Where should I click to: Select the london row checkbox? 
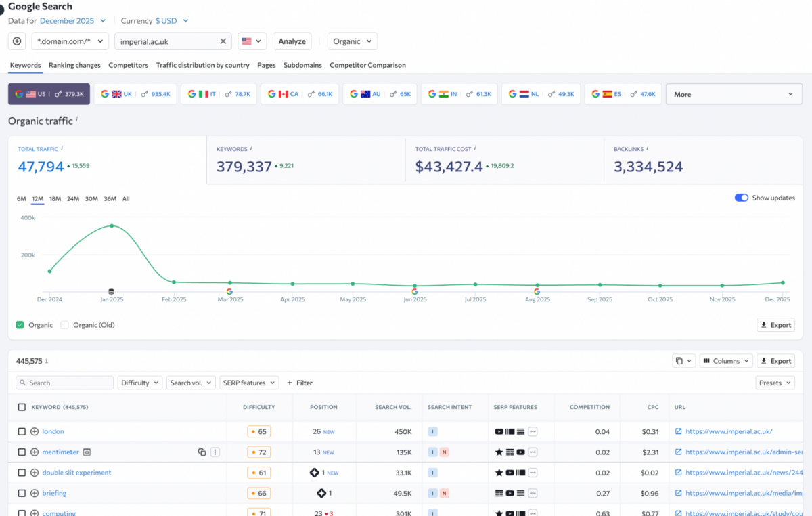click(22, 431)
